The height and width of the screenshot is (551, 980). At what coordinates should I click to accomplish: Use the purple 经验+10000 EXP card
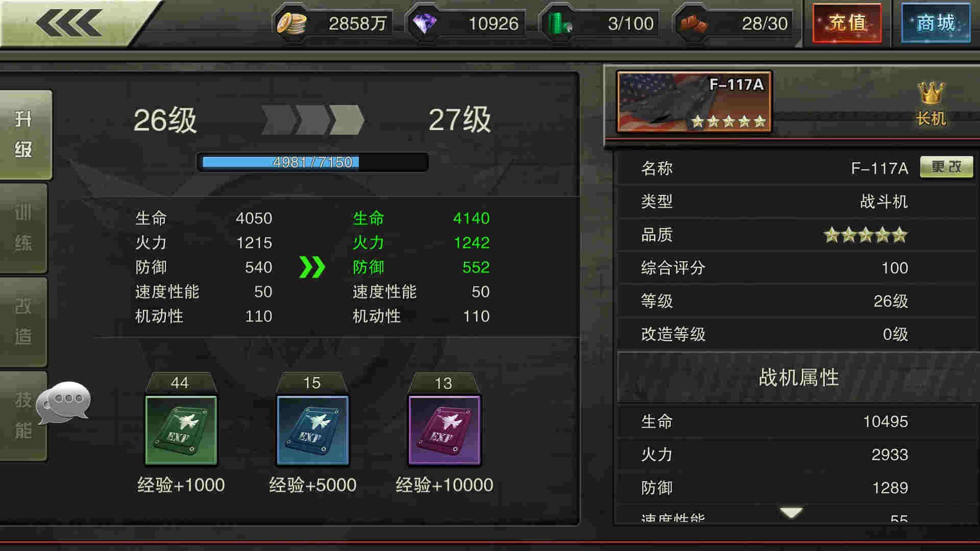[x=444, y=430]
